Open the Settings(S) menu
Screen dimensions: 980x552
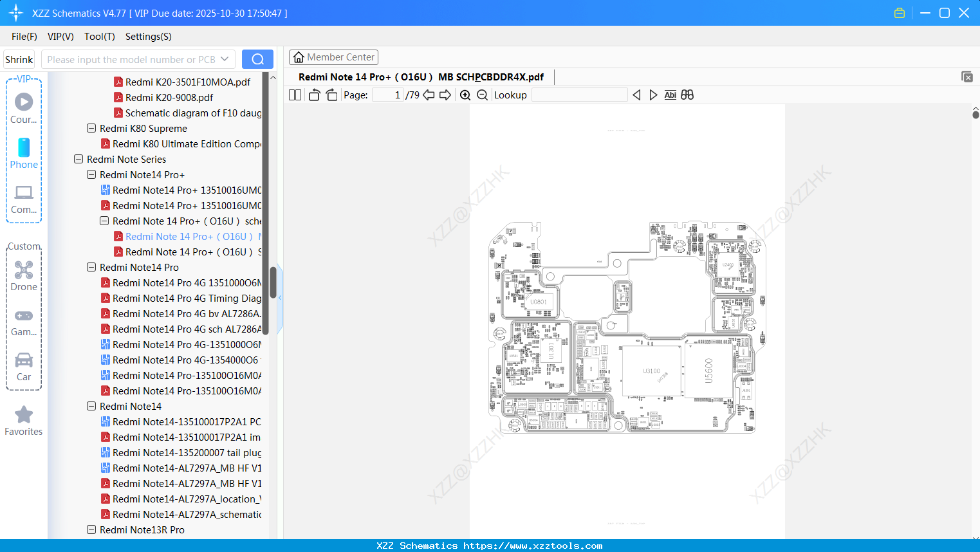click(149, 37)
